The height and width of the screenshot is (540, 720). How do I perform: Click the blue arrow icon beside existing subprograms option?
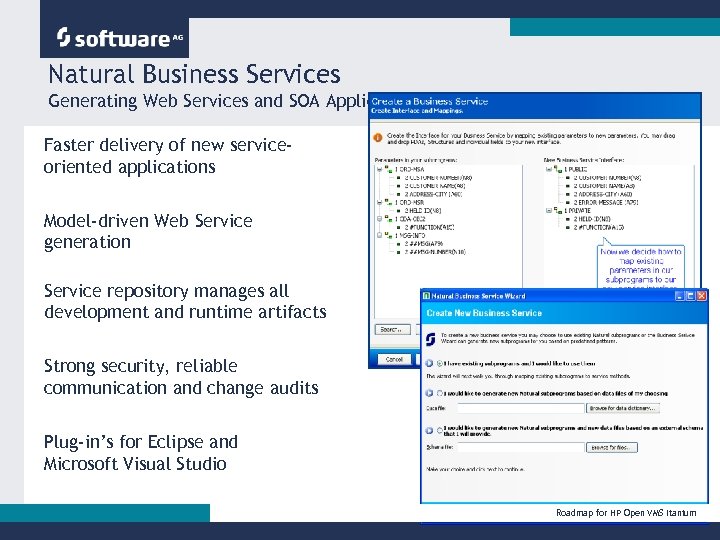tap(429, 363)
